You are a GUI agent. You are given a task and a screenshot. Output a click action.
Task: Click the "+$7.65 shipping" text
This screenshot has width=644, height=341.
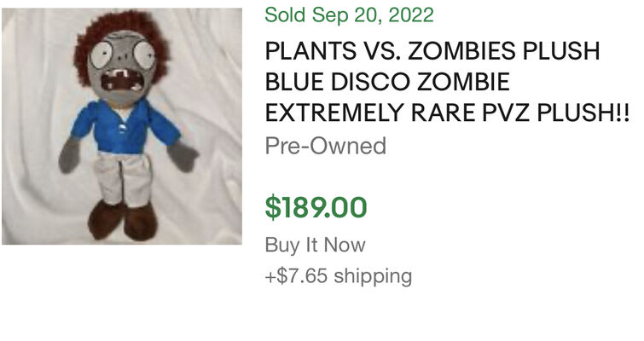tap(338, 275)
